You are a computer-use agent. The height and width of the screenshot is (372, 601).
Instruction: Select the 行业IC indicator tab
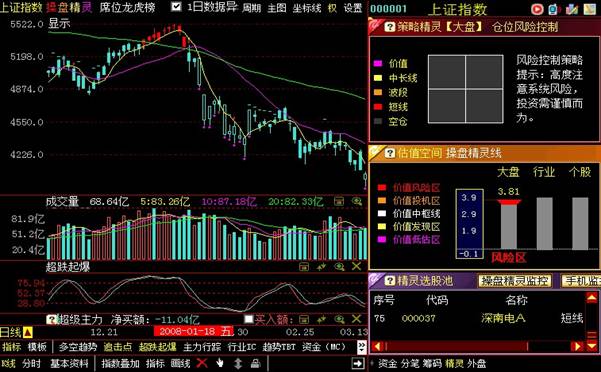click(241, 347)
